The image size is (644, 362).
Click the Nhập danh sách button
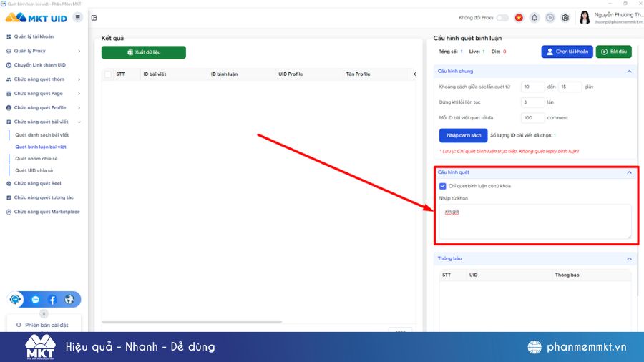click(x=463, y=135)
